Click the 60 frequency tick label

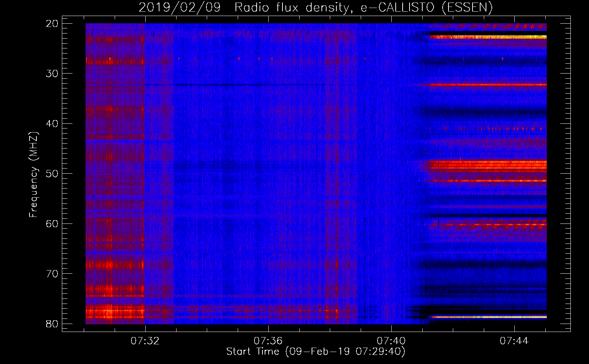pos(52,224)
